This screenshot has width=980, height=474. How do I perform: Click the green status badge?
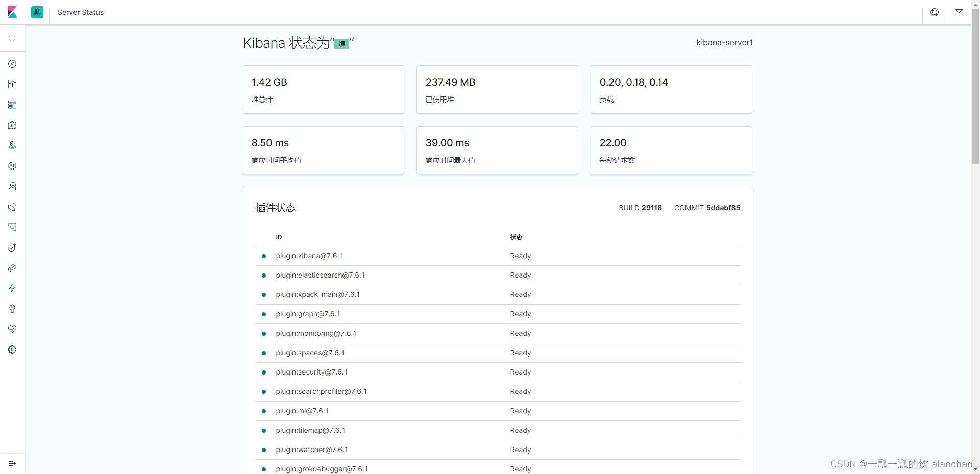pyautogui.click(x=342, y=44)
